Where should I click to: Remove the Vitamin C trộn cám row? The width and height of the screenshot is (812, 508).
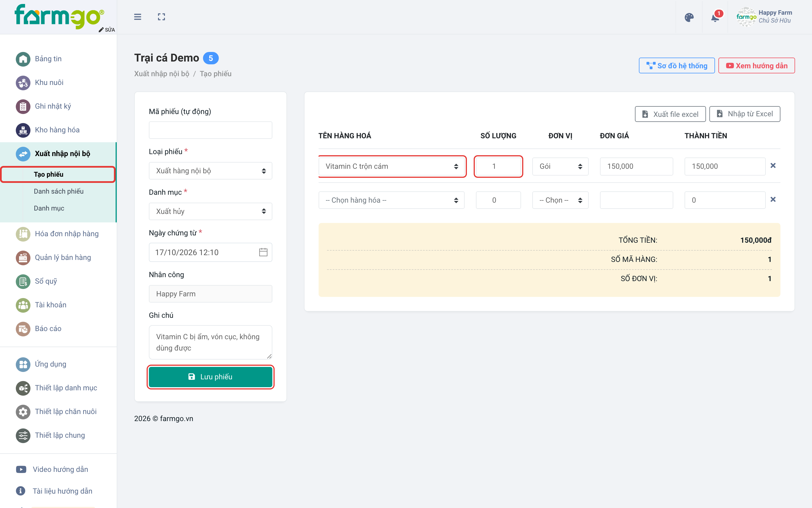(773, 166)
